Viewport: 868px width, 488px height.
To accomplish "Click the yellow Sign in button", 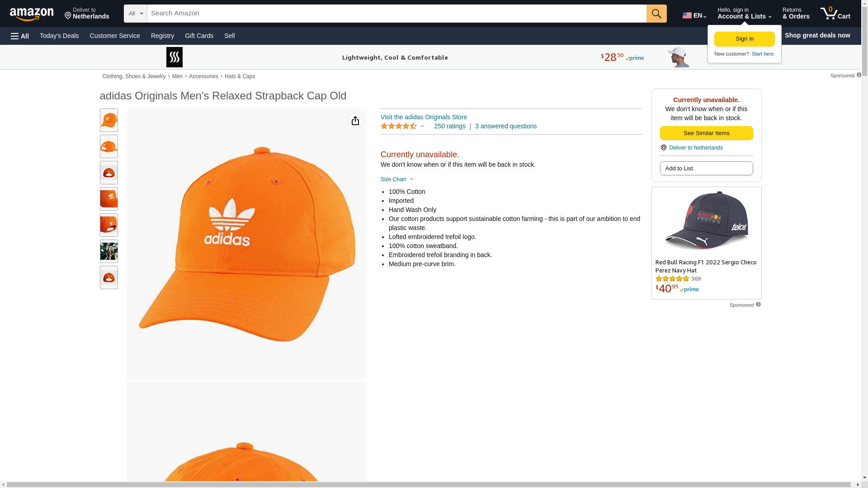I will [x=744, y=39].
